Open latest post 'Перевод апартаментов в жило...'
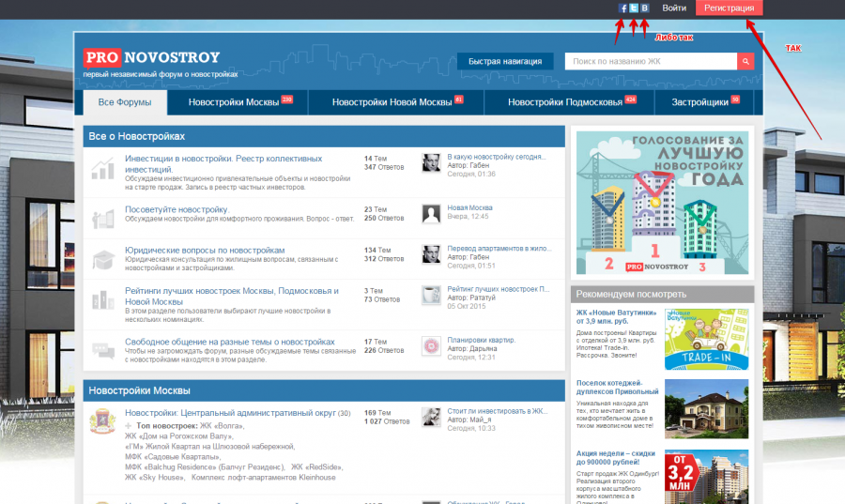Image resolution: width=845 pixels, height=504 pixels. 499,249
